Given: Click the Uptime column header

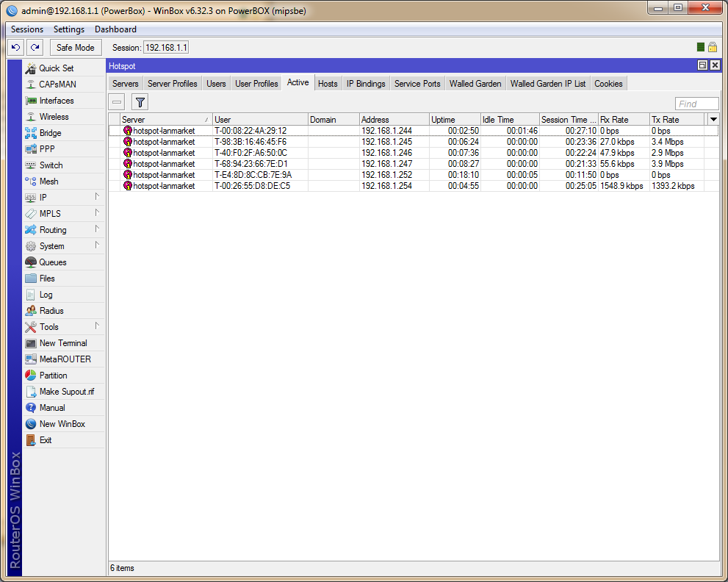Looking at the screenshot, I should click(x=454, y=120).
